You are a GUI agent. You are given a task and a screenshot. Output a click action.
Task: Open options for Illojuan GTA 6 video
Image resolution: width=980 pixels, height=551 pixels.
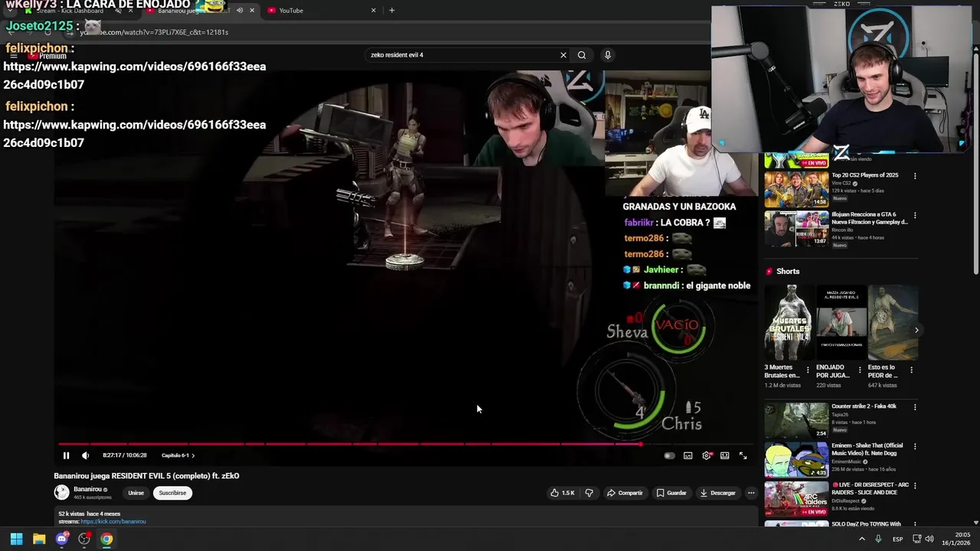tap(915, 216)
